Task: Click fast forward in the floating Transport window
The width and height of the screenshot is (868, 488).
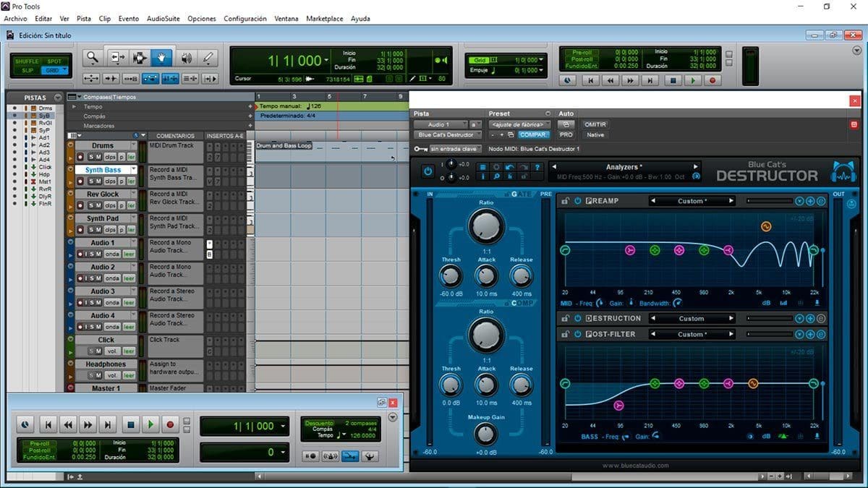Action: click(88, 424)
